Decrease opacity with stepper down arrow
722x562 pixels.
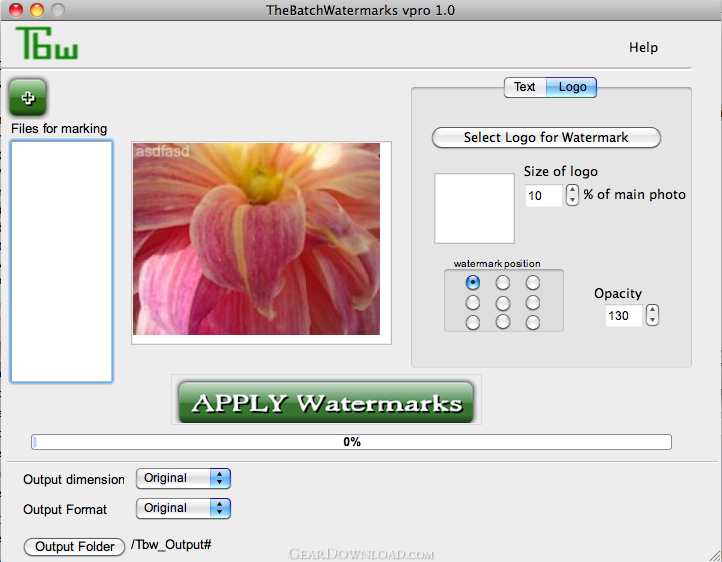[652, 320]
